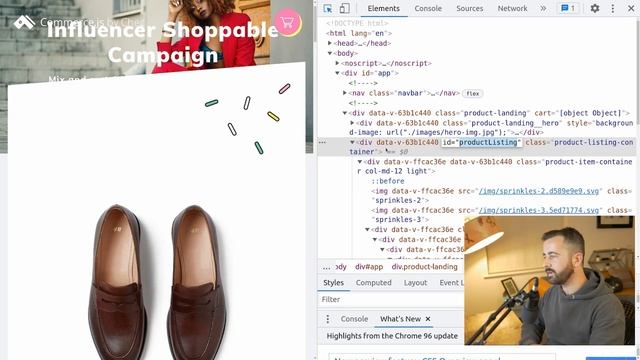Viewport: 640px width, 360px height.
Task: Select the Computed pane tab
Action: point(373,282)
